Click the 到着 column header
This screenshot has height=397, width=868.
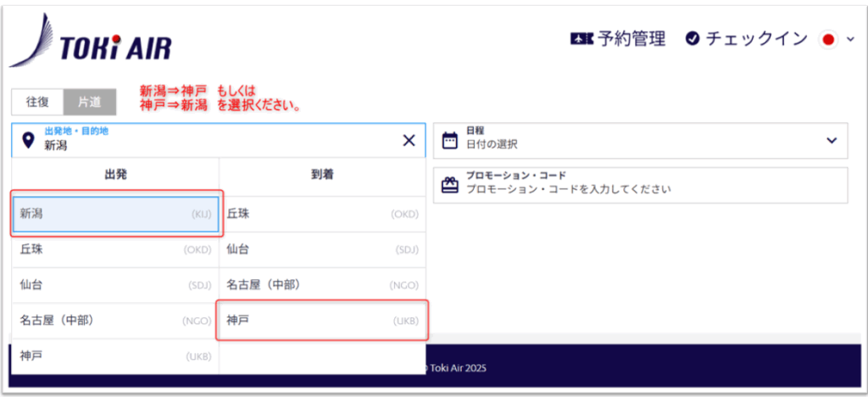[x=322, y=175]
